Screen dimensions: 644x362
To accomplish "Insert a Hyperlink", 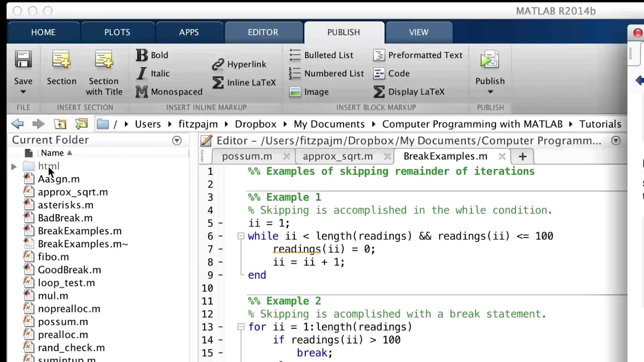I will tap(239, 64).
